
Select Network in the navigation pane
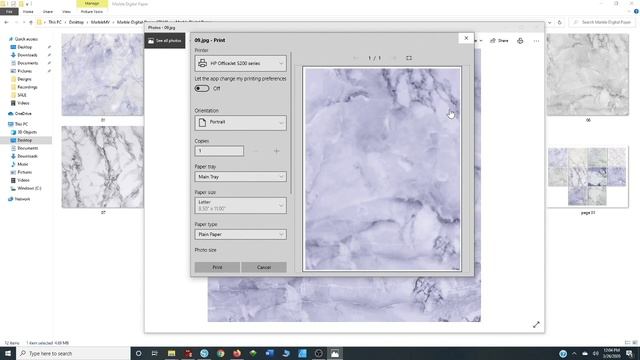point(22,199)
